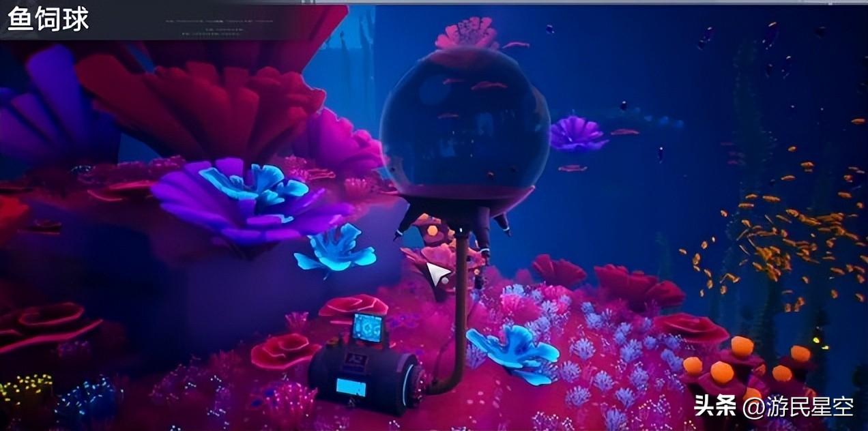The width and height of the screenshot is (868, 431).
Task: Click the pink coral atop the sphere
Action: click(x=467, y=34)
